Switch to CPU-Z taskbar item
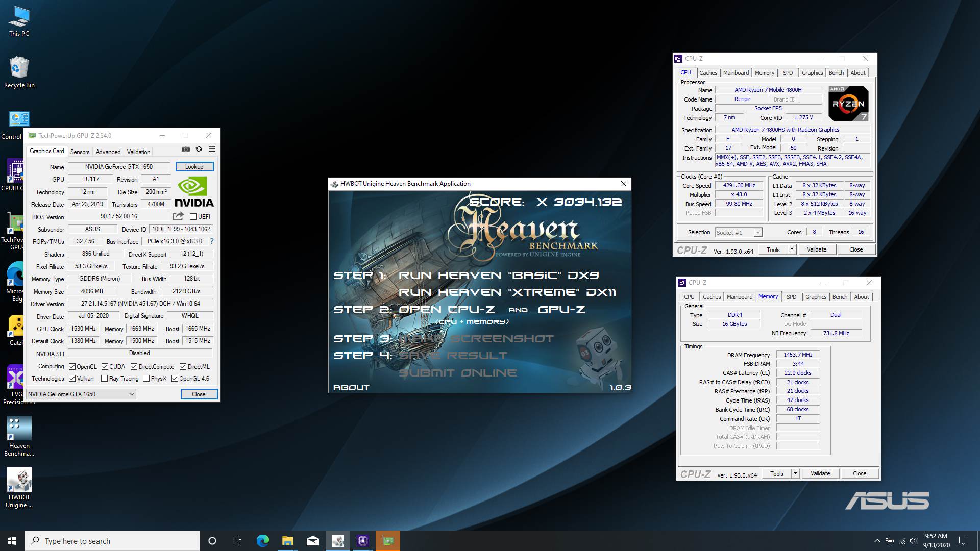 click(x=363, y=541)
